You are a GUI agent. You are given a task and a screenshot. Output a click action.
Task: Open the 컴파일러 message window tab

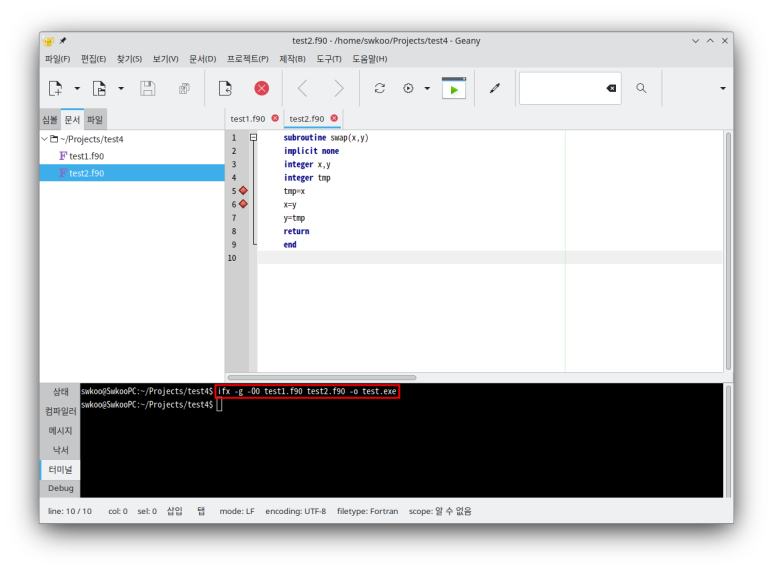pyautogui.click(x=60, y=411)
